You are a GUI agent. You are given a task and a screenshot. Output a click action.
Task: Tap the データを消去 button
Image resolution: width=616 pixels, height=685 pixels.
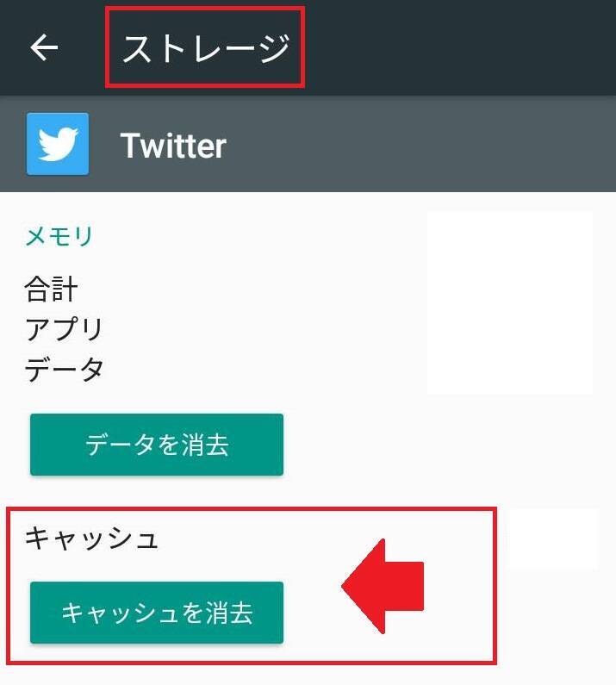point(157,445)
